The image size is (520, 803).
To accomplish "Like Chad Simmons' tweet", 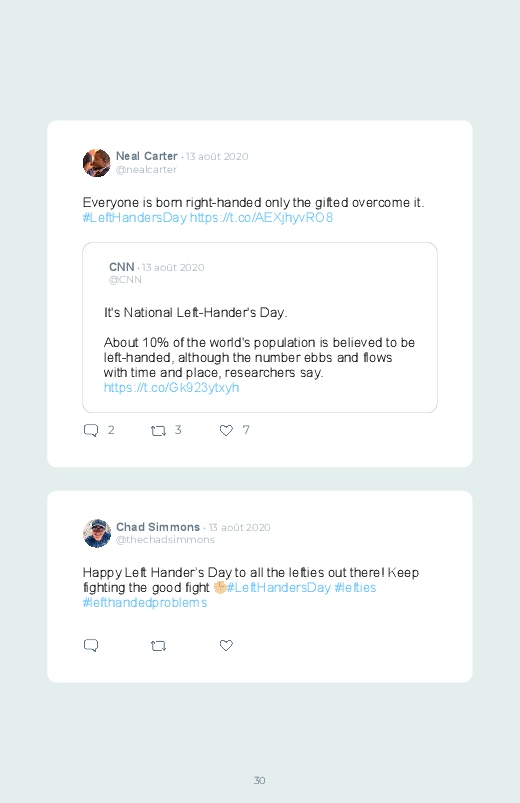I will (226, 645).
